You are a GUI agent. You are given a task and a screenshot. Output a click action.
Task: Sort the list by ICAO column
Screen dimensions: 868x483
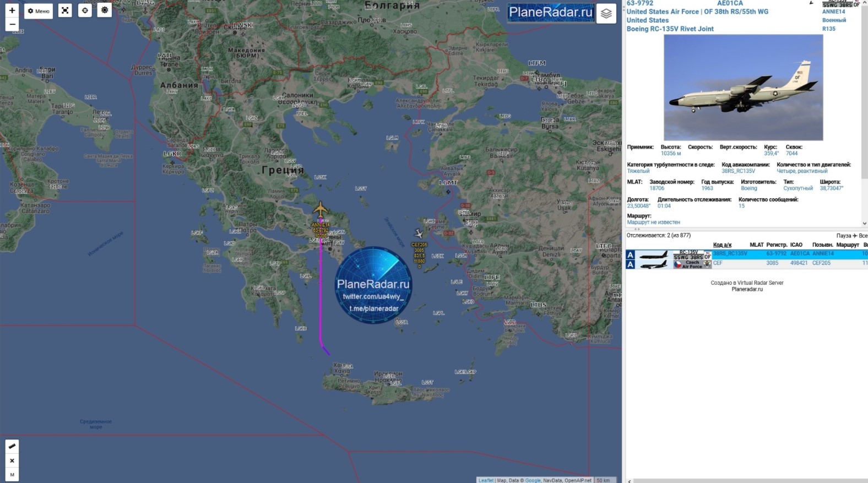tap(796, 245)
